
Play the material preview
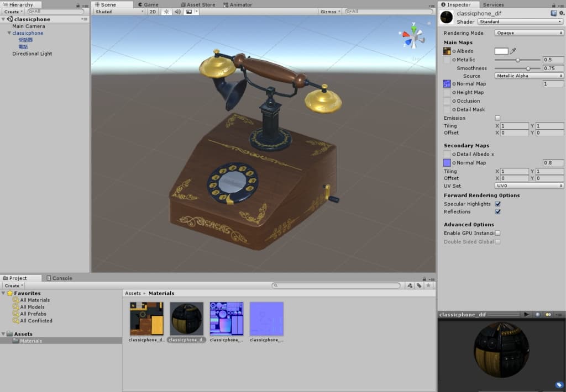click(x=526, y=315)
